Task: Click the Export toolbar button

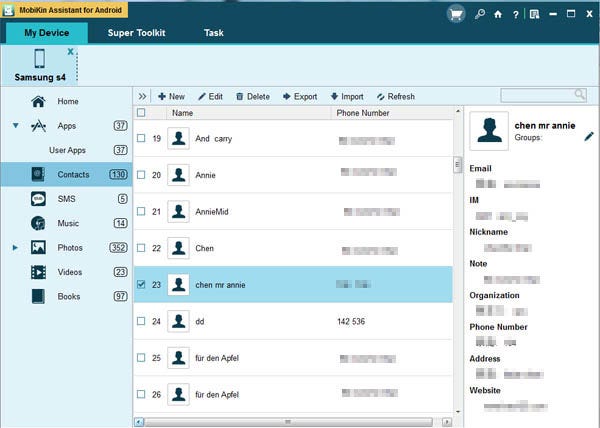Action: [x=300, y=96]
